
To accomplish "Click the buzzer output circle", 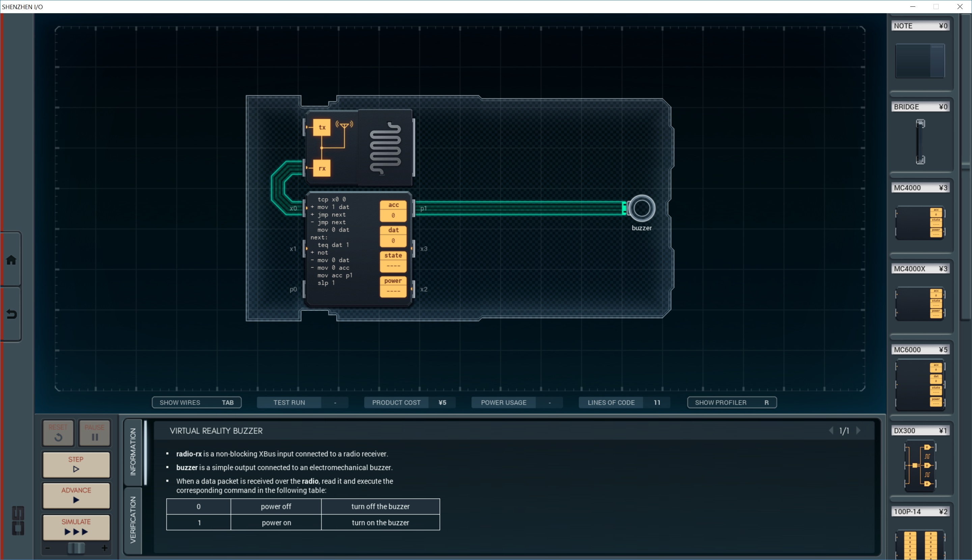I will (x=641, y=208).
